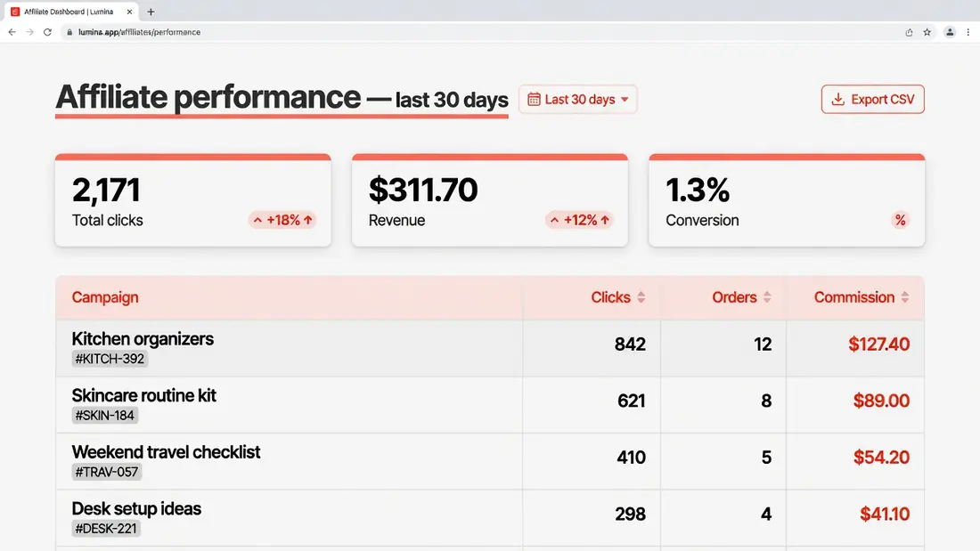Open the Kitchen organizers campaign

tap(143, 338)
